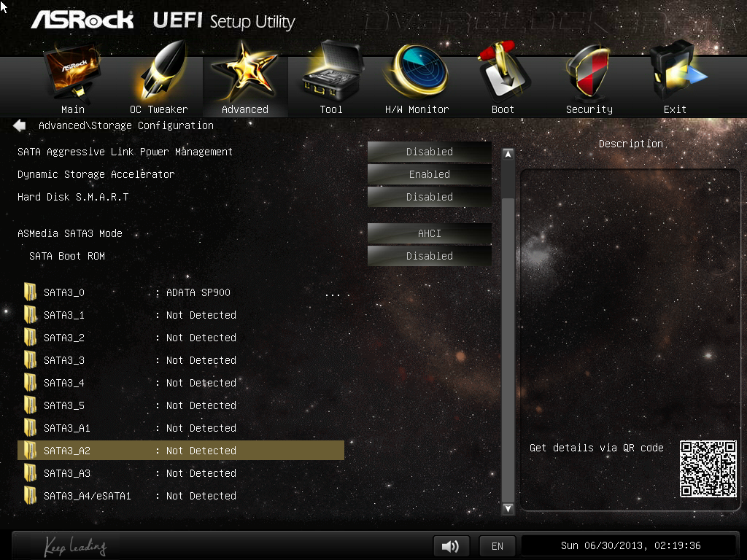Click the SATA3_4 folder icon
Image resolution: width=747 pixels, height=560 pixels.
click(x=30, y=383)
